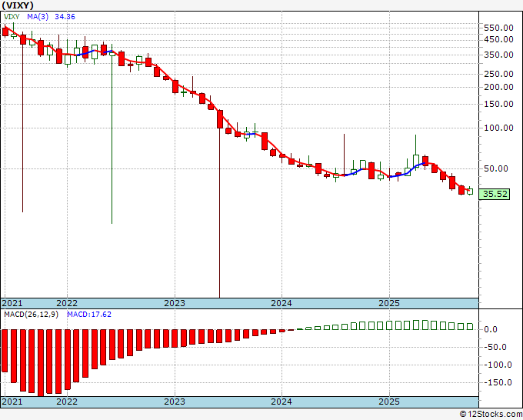Click 2025 on the MACD timeline
The width and height of the screenshot is (523, 420).
tap(389, 402)
